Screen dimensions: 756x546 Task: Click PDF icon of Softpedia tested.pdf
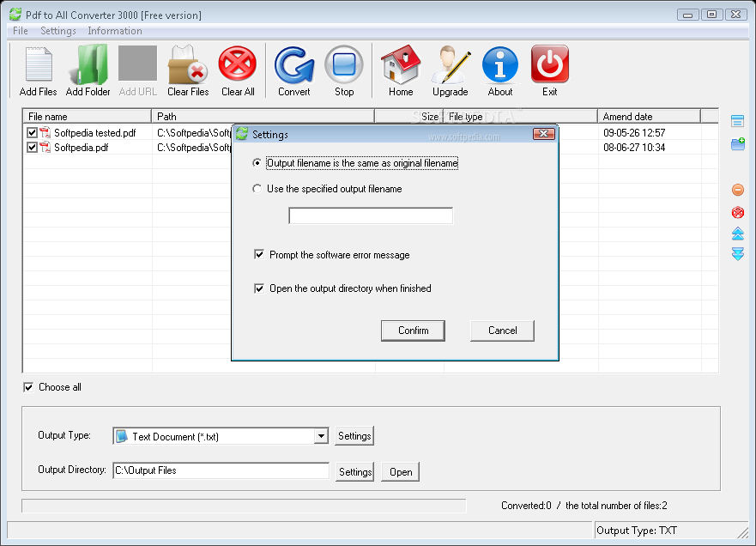pyautogui.click(x=45, y=133)
